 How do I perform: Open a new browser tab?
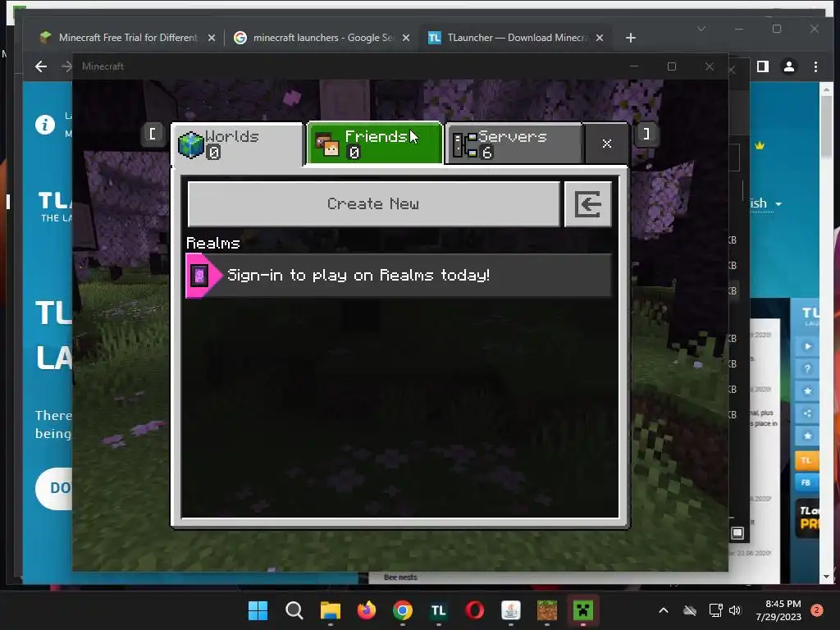631,38
